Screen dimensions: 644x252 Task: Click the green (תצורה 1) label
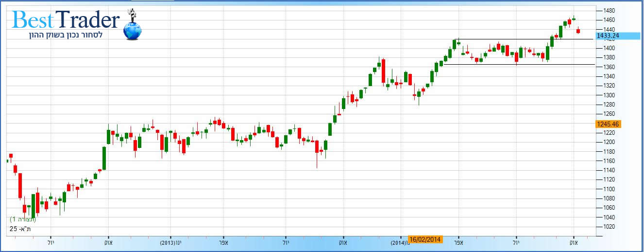[x=23, y=219]
